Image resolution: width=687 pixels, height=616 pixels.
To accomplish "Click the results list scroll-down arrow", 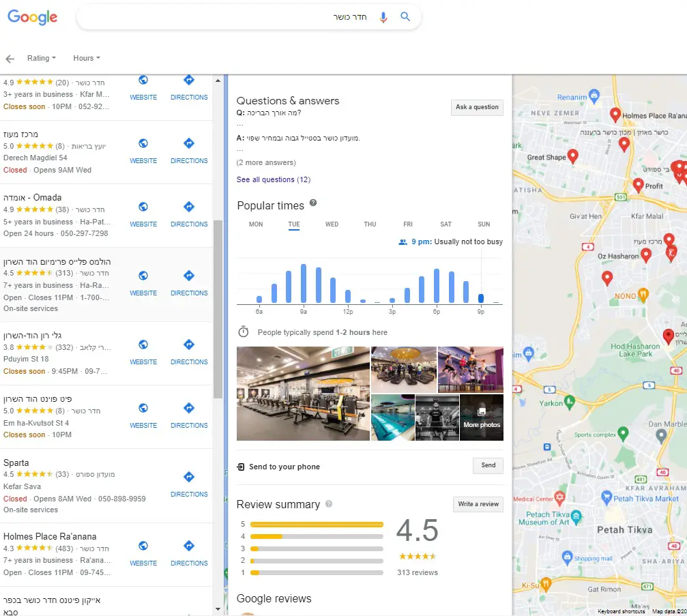I will pyautogui.click(x=218, y=609).
